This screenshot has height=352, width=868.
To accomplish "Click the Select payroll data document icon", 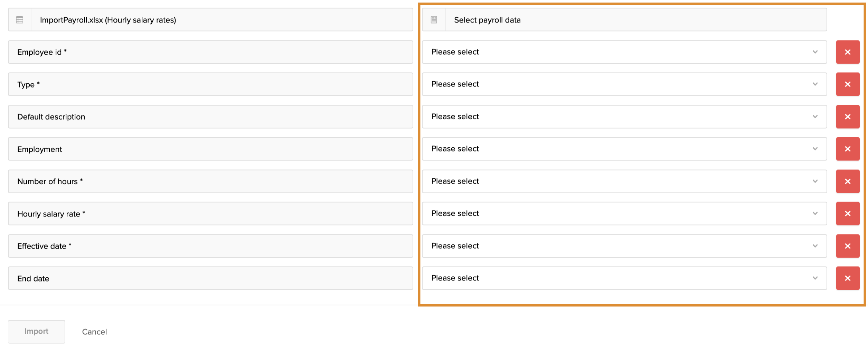I will (434, 20).
